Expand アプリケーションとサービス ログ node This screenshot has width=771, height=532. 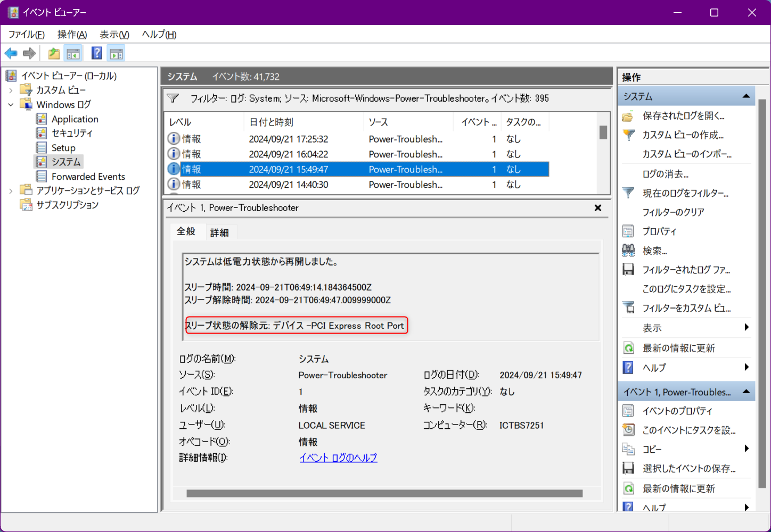tap(11, 190)
